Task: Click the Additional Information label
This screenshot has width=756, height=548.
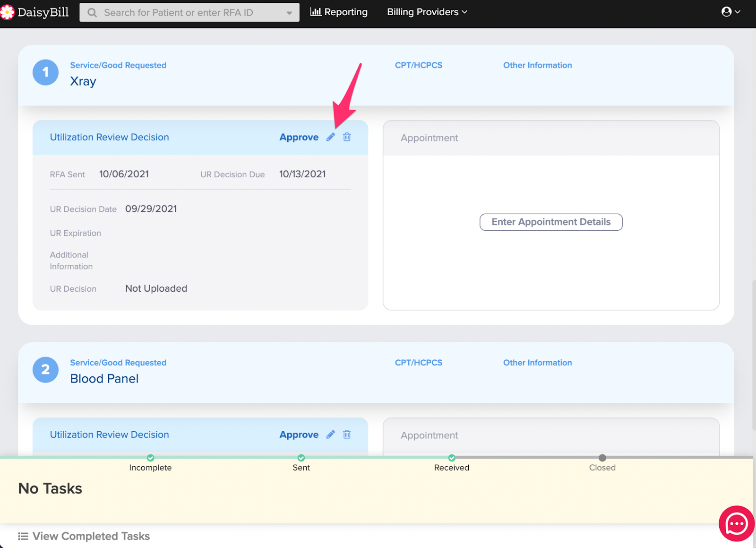Action: (71, 261)
